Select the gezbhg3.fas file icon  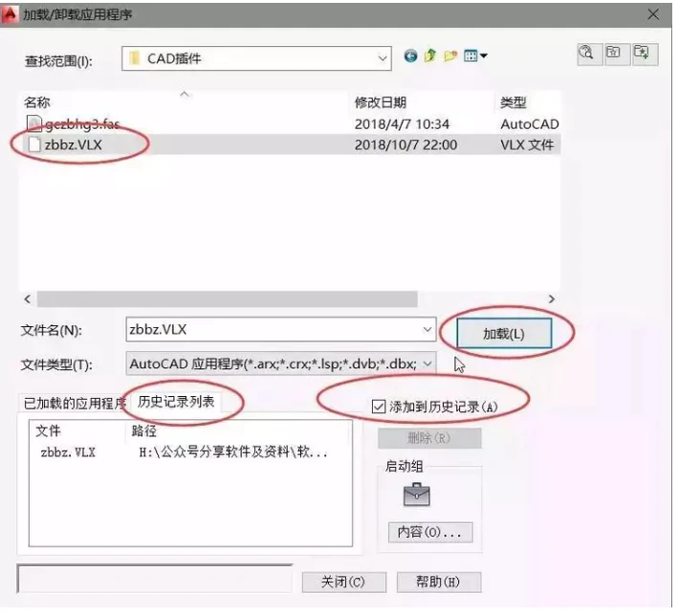tap(34, 123)
